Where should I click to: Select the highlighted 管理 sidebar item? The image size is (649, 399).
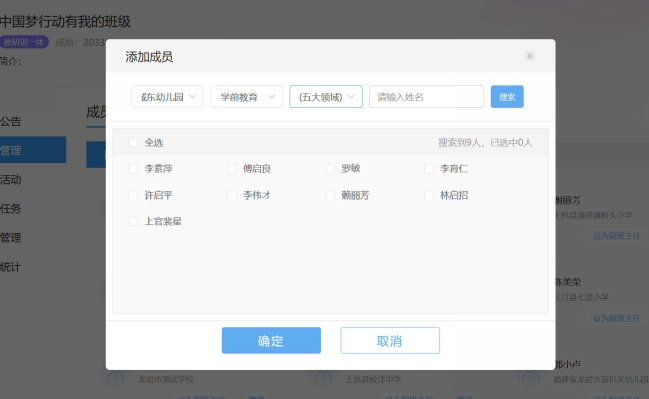point(33,150)
